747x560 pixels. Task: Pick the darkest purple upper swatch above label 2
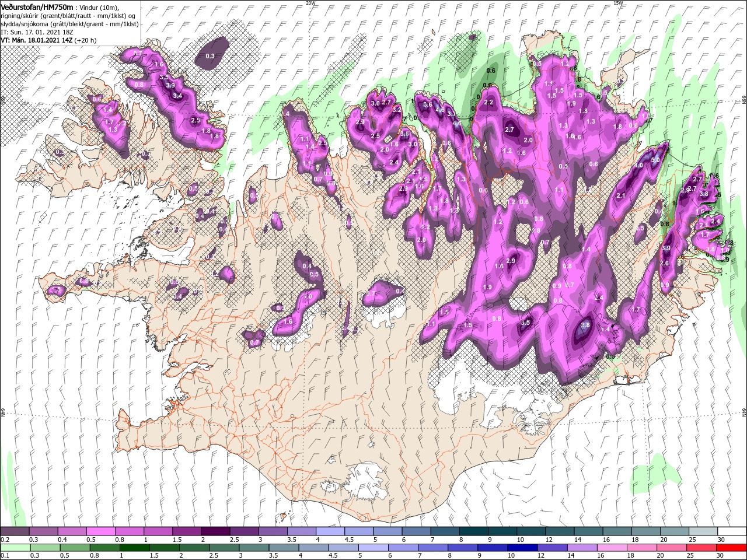click(215, 531)
